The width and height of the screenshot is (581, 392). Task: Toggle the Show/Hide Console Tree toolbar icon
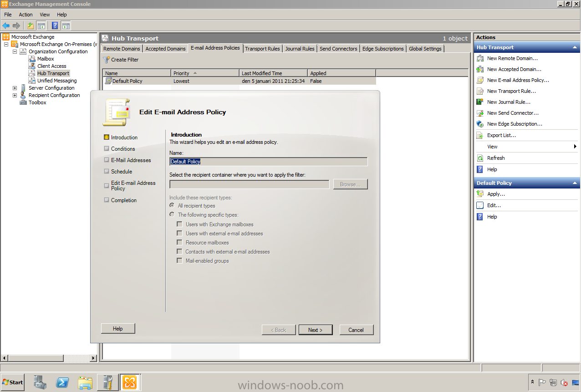[41, 26]
